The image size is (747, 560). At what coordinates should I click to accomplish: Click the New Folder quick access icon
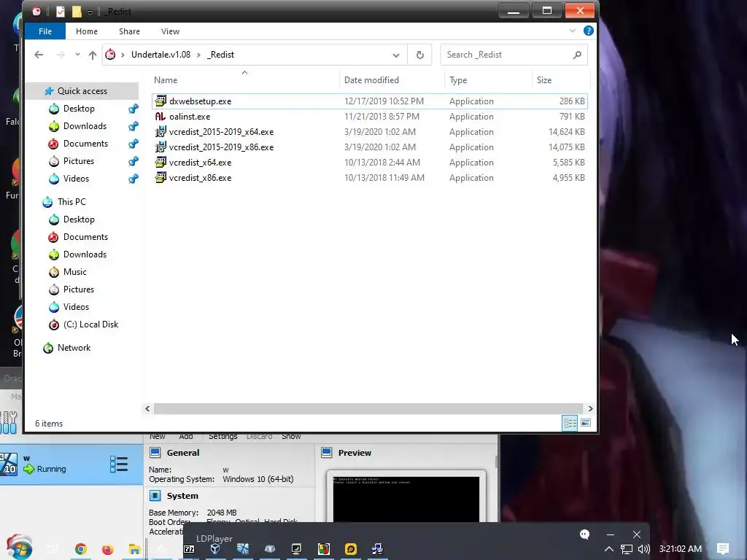[x=77, y=11]
